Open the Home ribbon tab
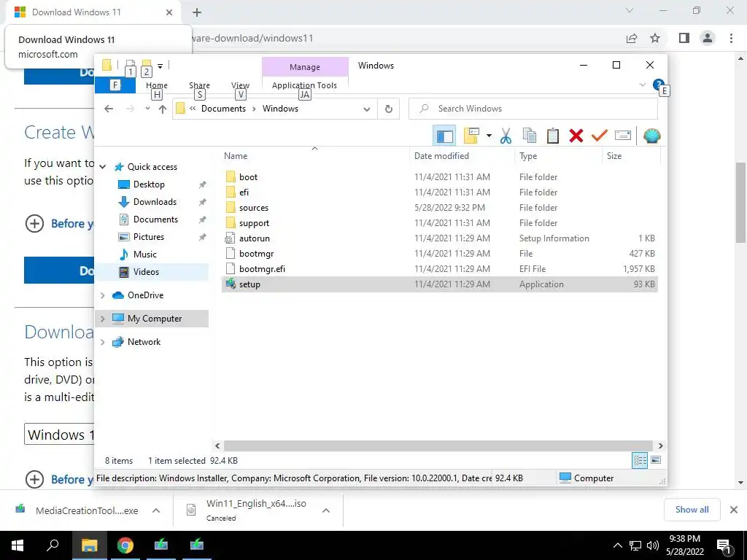This screenshot has height=560, width=747. tap(157, 85)
